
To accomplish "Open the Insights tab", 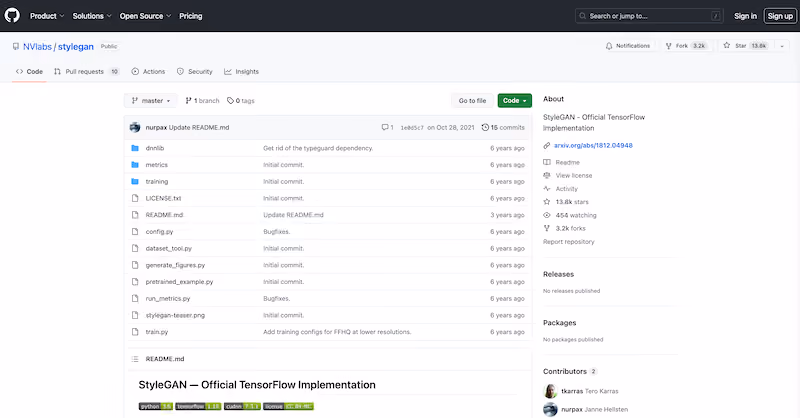I will tap(241, 71).
